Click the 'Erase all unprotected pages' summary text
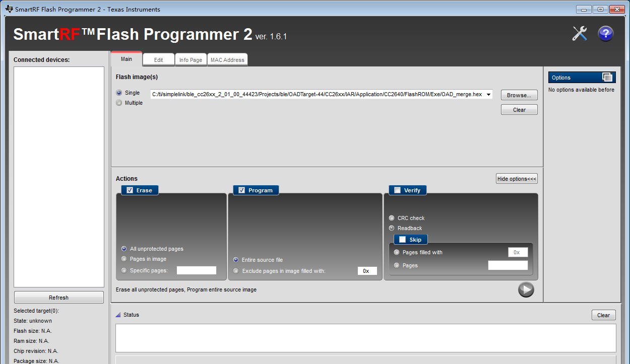The width and height of the screenshot is (630, 364). (x=186, y=289)
